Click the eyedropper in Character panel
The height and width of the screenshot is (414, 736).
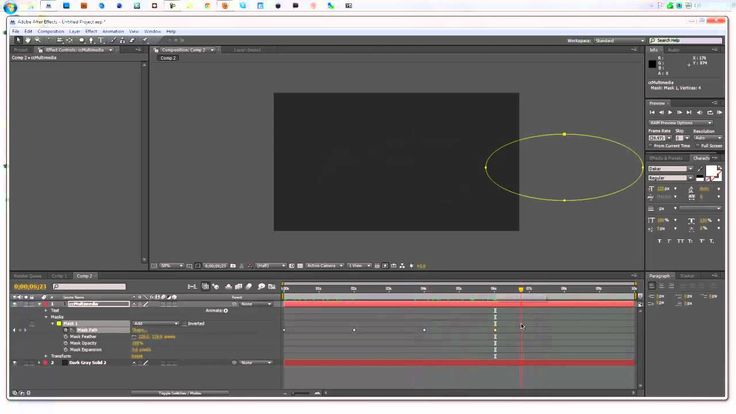[700, 169]
